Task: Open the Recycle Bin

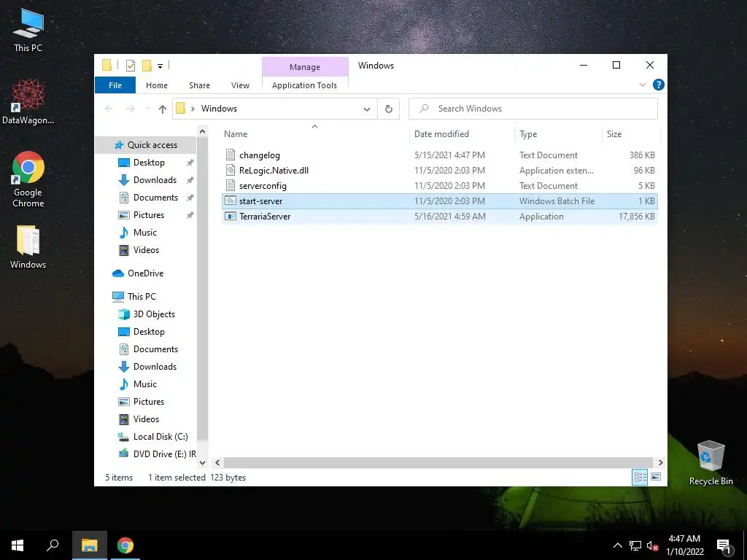Action: tap(711, 463)
